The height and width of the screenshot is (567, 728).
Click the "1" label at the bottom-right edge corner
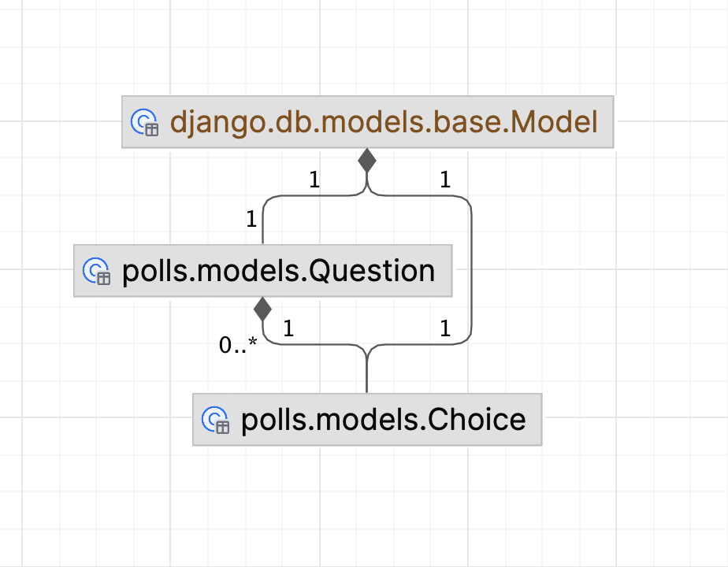pyautogui.click(x=445, y=329)
